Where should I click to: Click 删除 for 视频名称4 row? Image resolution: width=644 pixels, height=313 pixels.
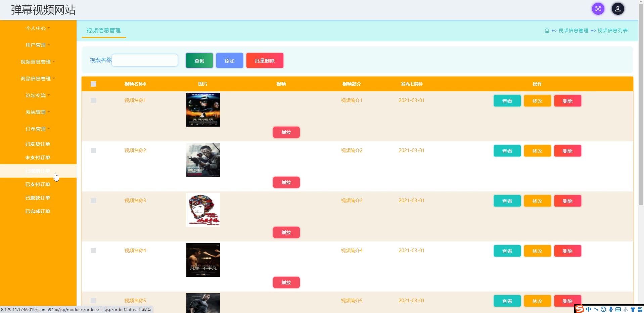click(x=567, y=251)
